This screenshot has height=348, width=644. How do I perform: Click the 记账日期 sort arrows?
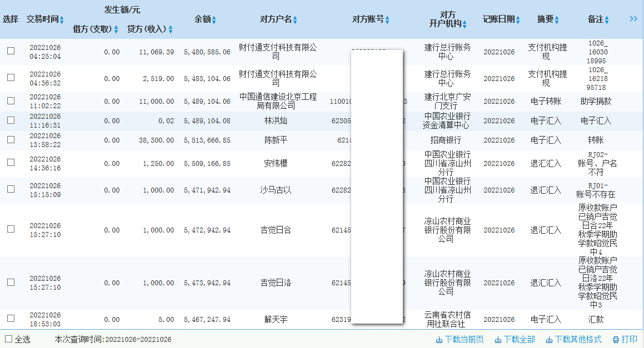[x=518, y=19]
